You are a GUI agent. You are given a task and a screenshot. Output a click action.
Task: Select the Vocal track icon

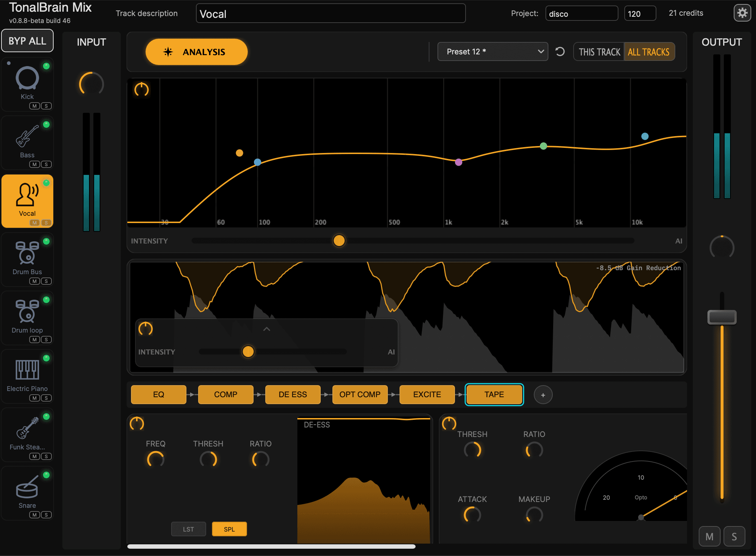27,194
